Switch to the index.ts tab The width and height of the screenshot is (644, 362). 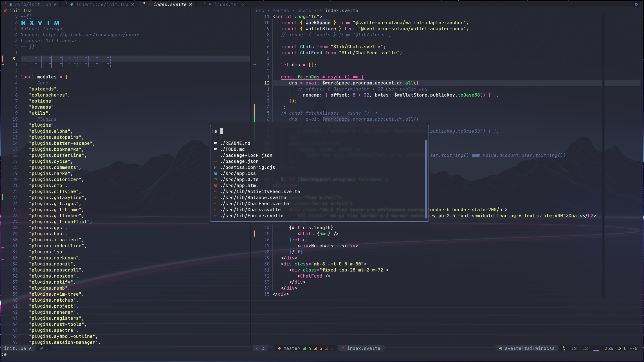225,4
